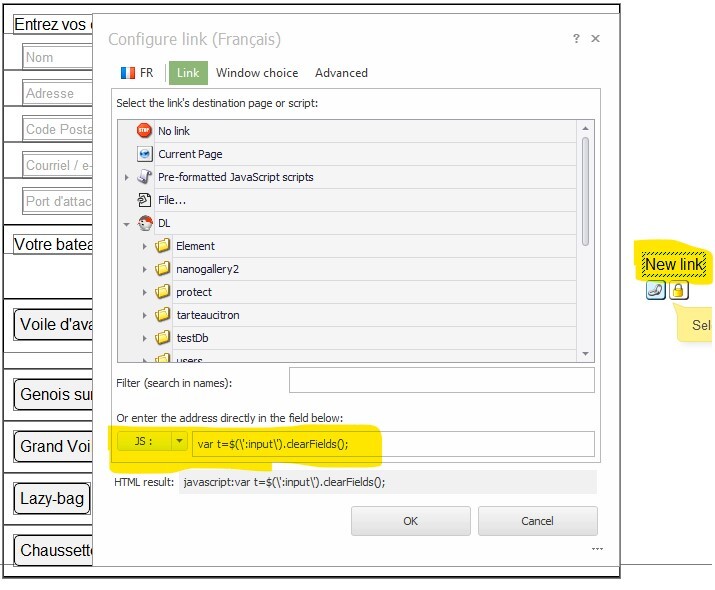Click the Pre-formatted JavaScript scripts scroll icon
The width and height of the screenshot is (715, 590).
tap(145, 176)
